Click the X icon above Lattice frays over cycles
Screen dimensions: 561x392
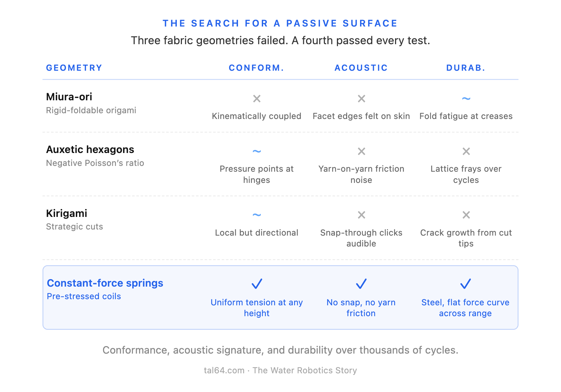[466, 151]
